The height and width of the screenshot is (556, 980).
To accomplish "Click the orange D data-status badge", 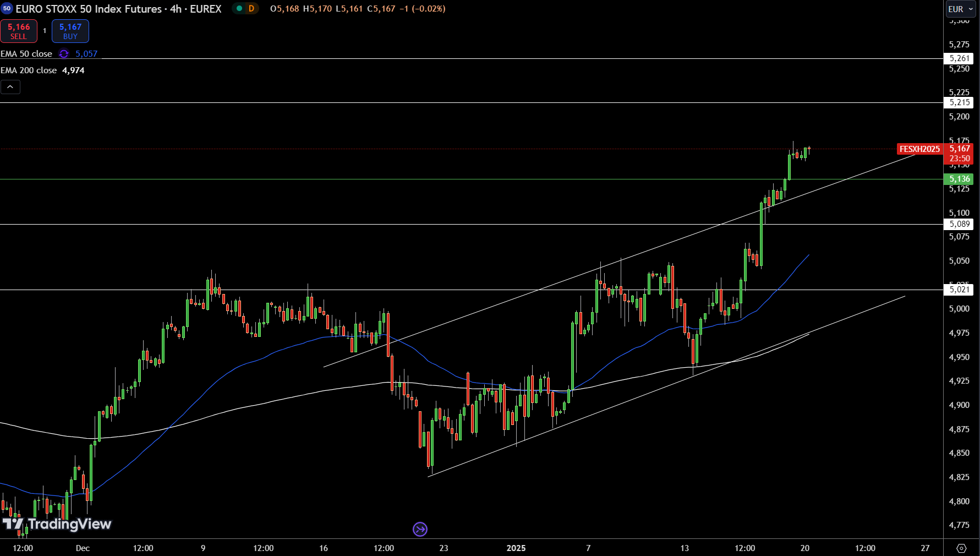I will point(251,9).
